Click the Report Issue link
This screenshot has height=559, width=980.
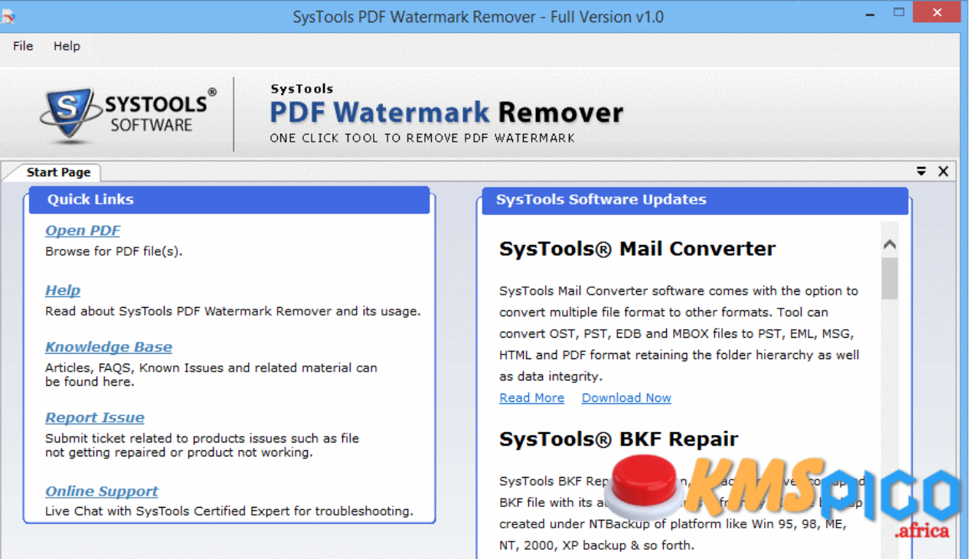pos(95,417)
